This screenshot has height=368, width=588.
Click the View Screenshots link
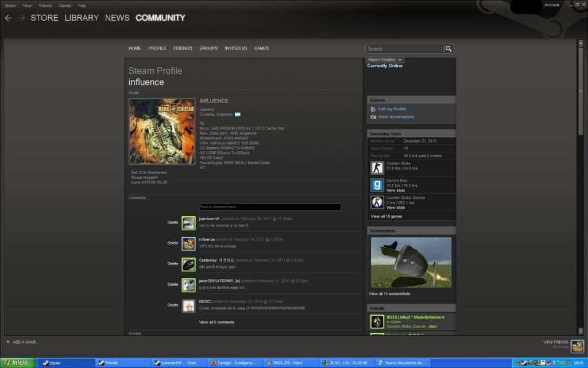point(396,117)
